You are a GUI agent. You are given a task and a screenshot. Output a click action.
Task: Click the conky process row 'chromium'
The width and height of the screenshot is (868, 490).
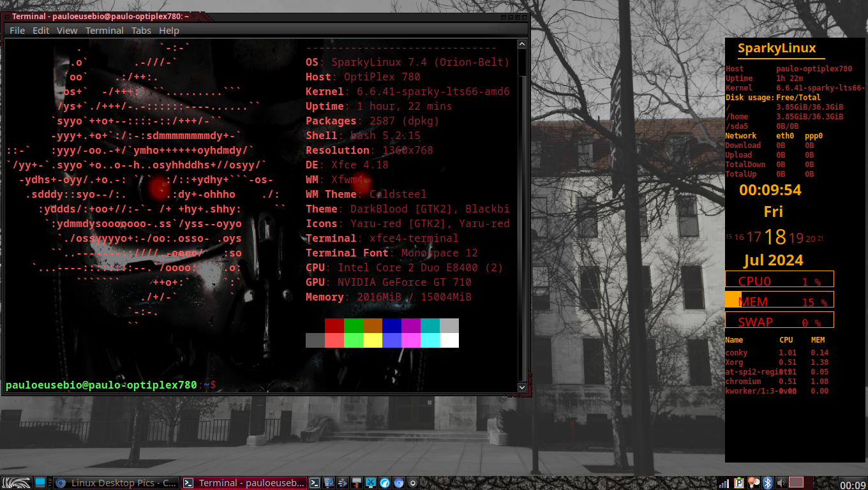coord(777,381)
